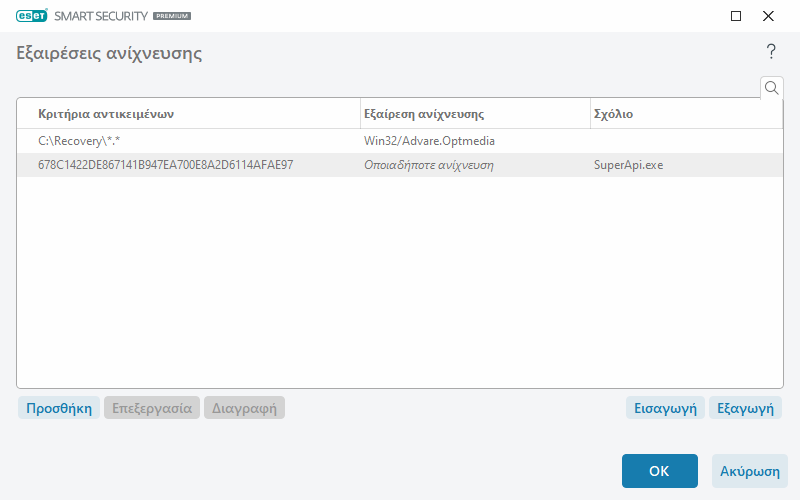
Task: Select the Win32/Advare.Optmedia cell
Action: click(429, 141)
